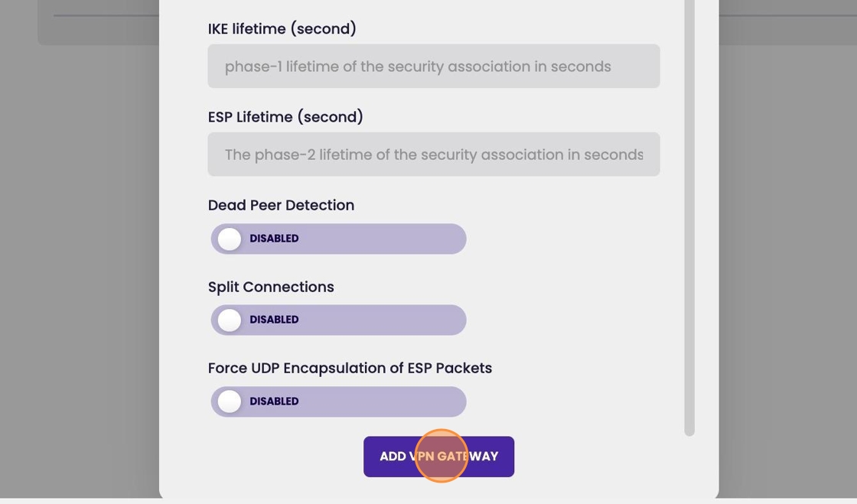Click the "Force UDP Encapsulation of ESP Packets" label
The width and height of the screenshot is (857, 504).
pyautogui.click(x=350, y=368)
